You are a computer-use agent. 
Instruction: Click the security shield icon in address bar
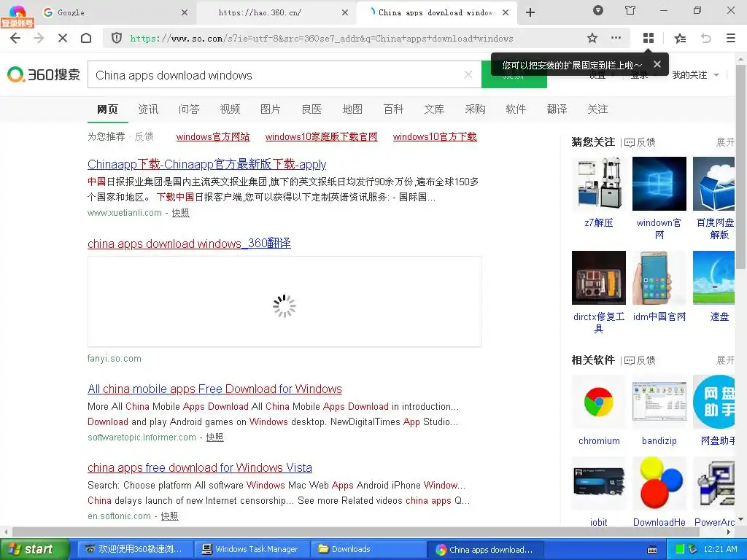point(117,38)
